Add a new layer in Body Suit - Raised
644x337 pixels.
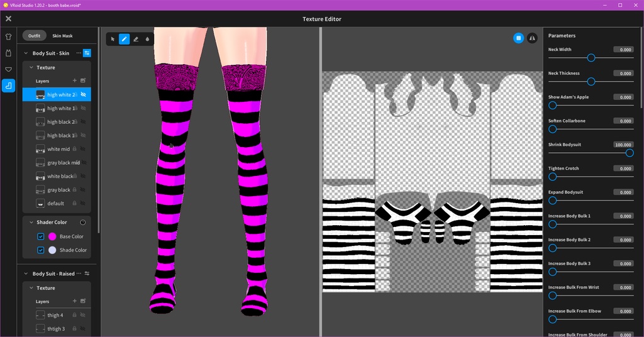pyautogui.click(x=74, y=301)
